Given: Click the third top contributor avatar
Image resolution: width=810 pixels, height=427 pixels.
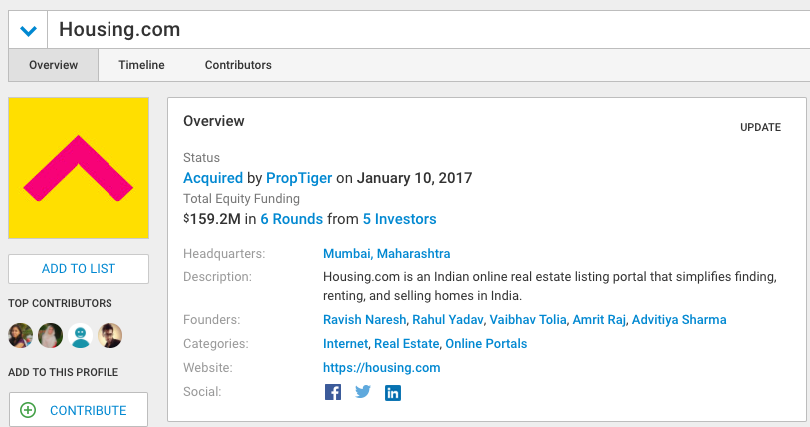Looking at the screenshot, I should coord(80,336).
